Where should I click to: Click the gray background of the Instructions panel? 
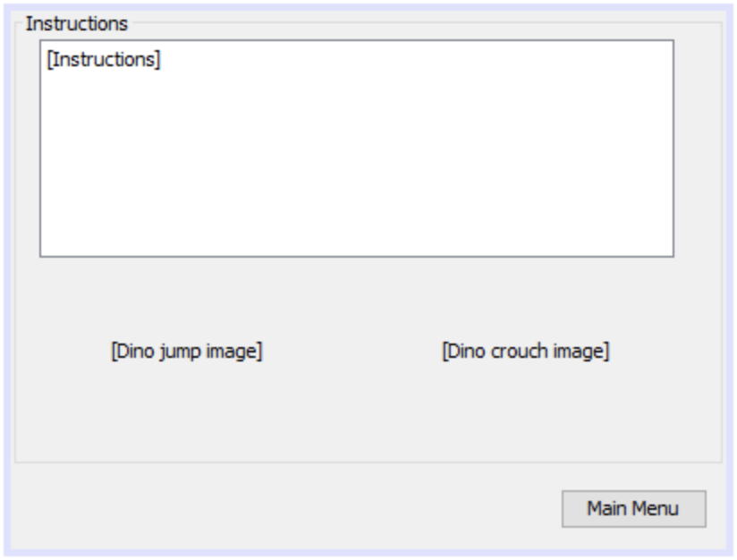[x=358, y=420]
